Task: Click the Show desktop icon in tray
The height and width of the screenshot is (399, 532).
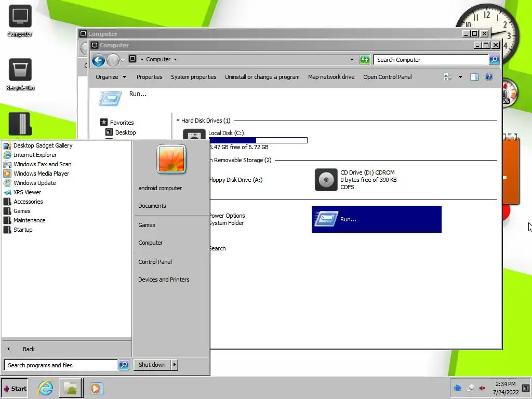Action: 526,388
